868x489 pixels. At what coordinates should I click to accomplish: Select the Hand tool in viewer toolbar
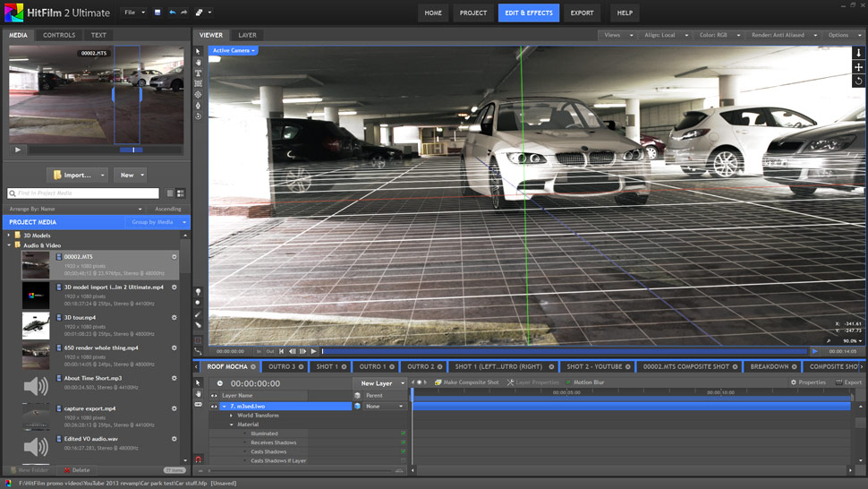point(199,63)
